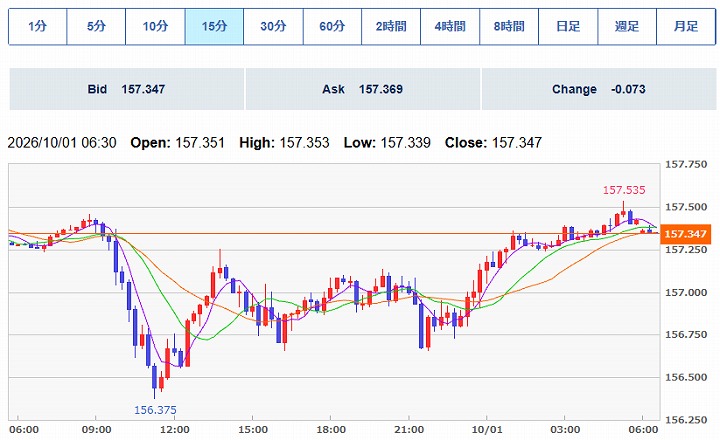Click the High: 157.353 value
This screenshot has width=720, height=440.
[284, 143]
